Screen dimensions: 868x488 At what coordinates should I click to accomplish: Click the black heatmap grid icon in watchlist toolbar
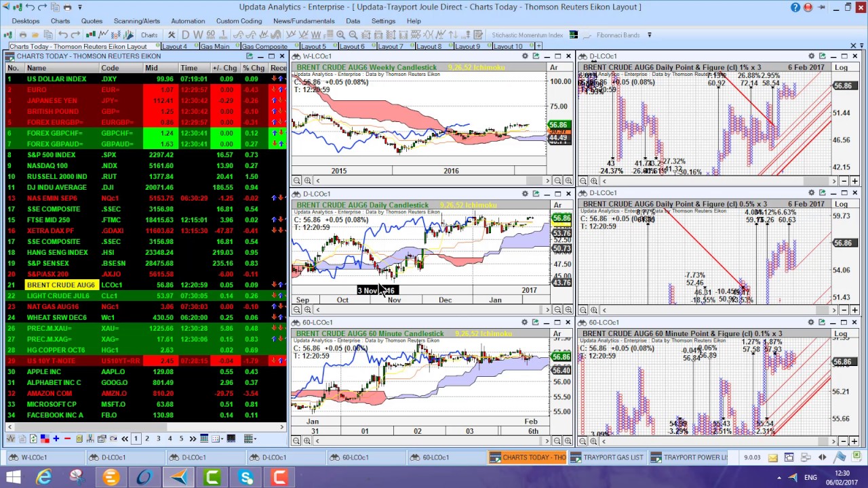[x=231, y=439]
